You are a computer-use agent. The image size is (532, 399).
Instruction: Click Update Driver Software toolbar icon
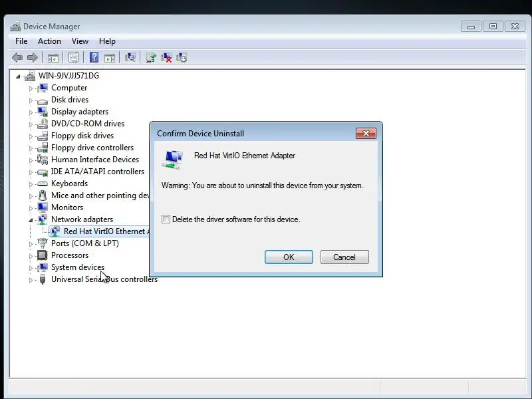coord(151,57)
